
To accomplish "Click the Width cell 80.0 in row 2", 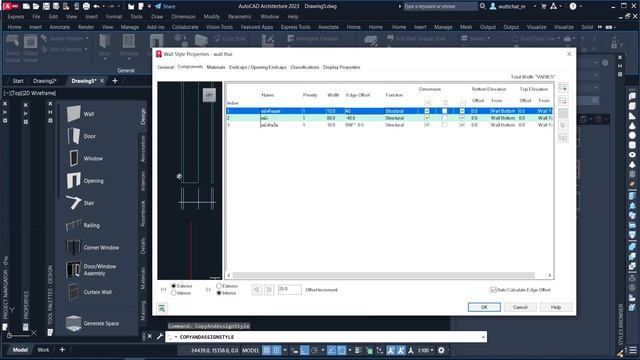I will (331, 118).
